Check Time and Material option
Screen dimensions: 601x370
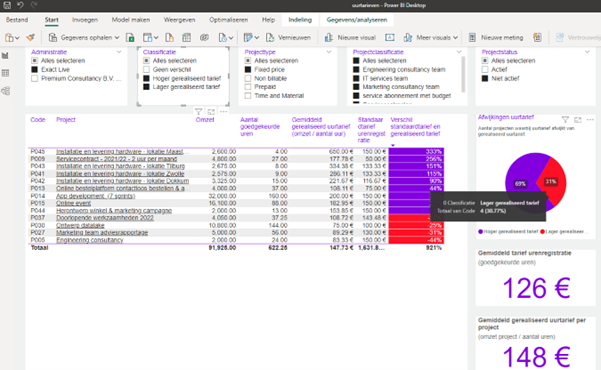click(x=248, y=96)
